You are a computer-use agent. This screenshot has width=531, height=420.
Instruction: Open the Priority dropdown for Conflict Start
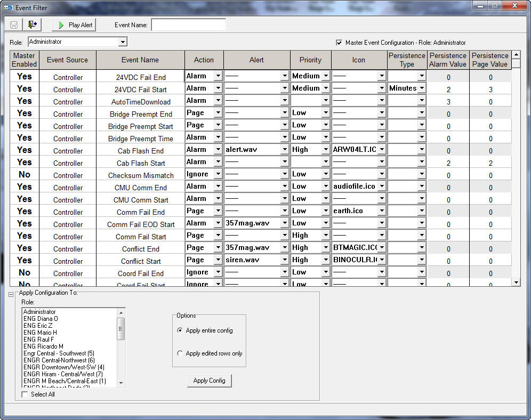tap(325, 260)
